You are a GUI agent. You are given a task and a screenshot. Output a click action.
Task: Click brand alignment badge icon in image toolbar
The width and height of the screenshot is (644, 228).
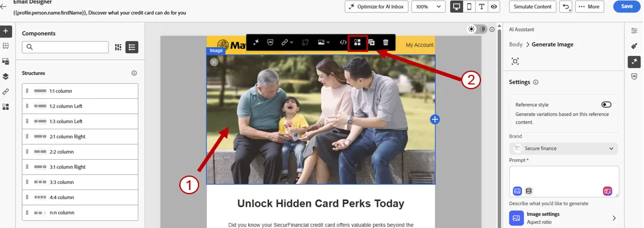coord(270,42)
